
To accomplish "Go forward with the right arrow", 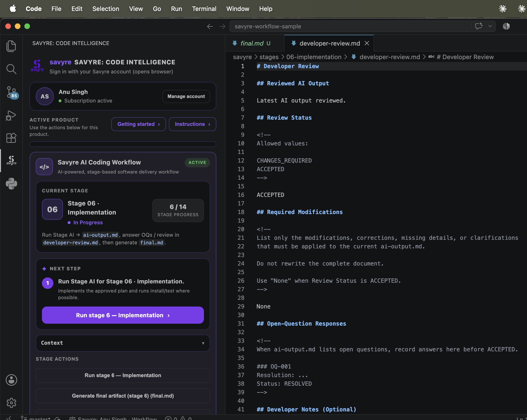I will (222, 26).
